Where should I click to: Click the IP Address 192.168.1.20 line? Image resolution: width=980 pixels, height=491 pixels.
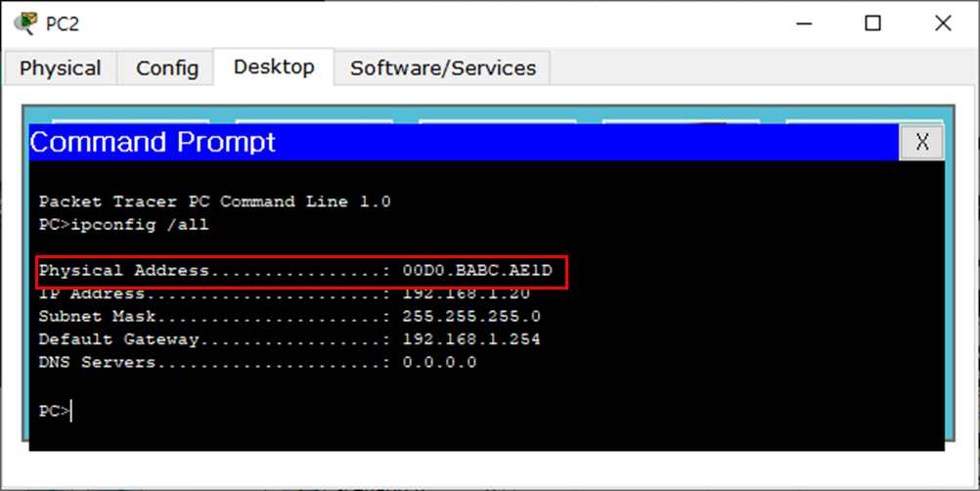[x=285, y=293]
